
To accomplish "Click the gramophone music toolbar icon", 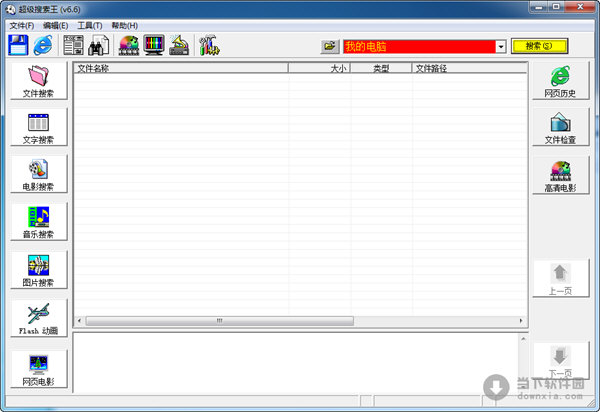I will click(x=179, y=45).
